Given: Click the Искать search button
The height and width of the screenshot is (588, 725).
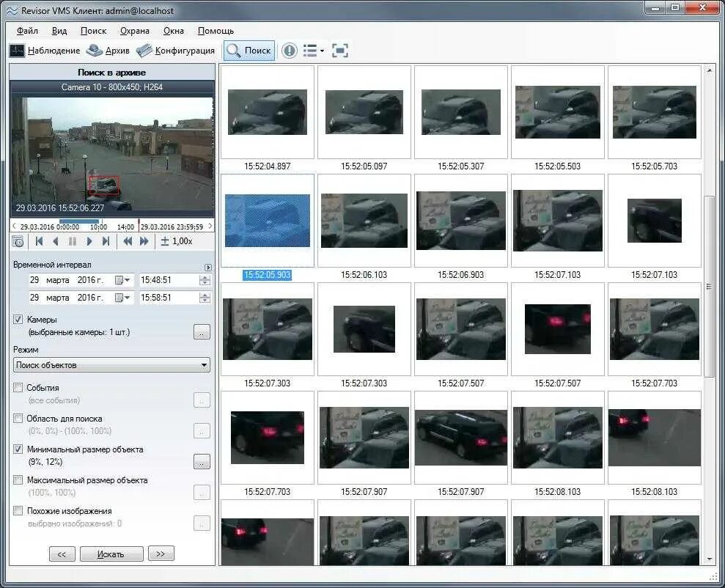Looking at the screenshot, I should [111, 554].
